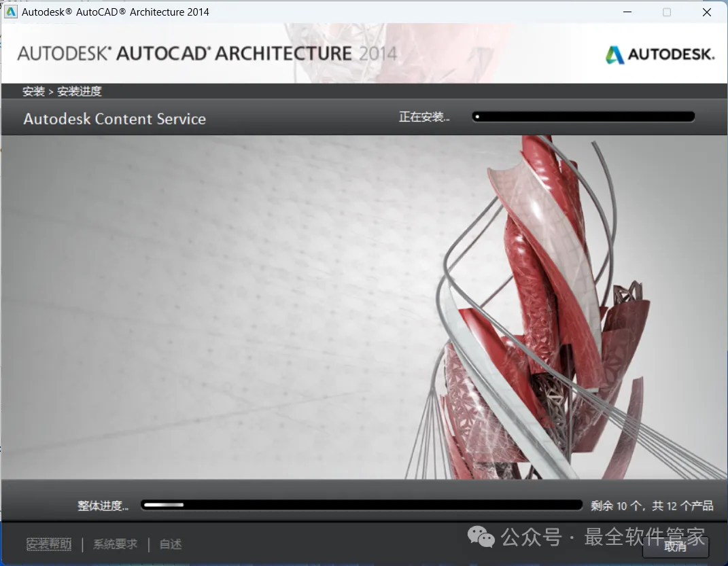The height and width of the screenshot is (566, 728).
Task: Minimize the installer window
Action: [x=627, y=12]
